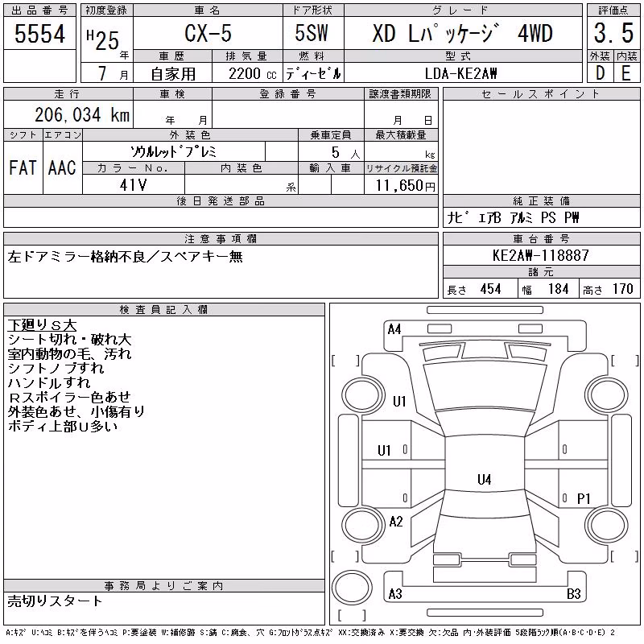Screen dimensions: 644x644
Task: Click the transmission value FAT
Action: point(23,167)
